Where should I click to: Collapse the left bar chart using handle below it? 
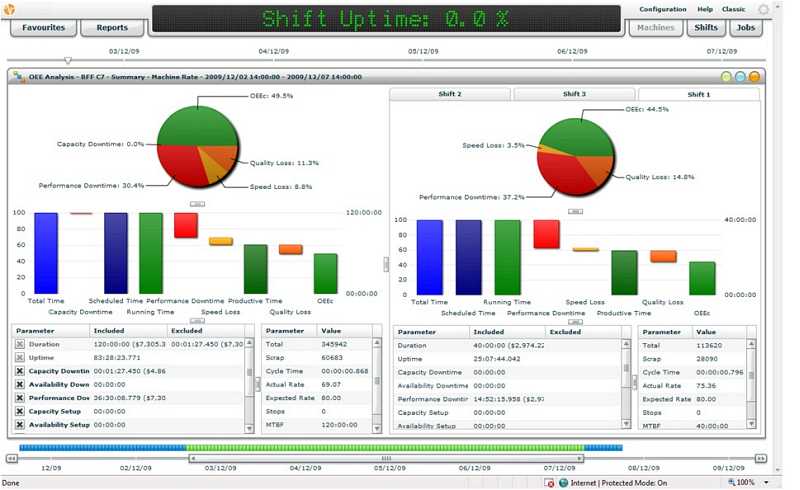pyautogui.click(x=197, y=321)
